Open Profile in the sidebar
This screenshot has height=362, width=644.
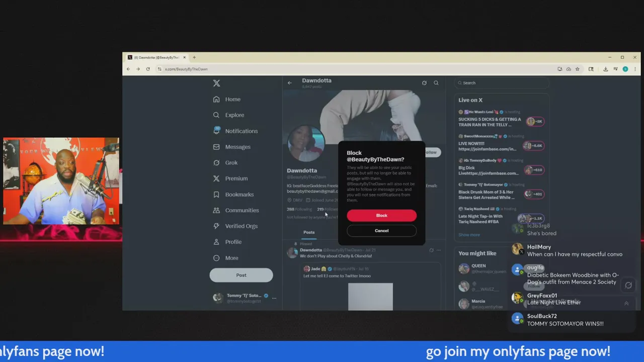tap(233, 242)
